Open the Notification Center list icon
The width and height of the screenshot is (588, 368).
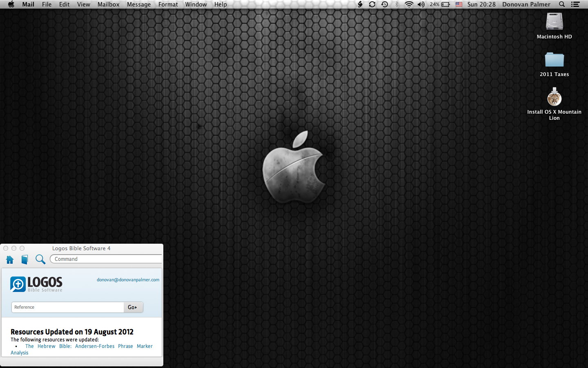tap(575, 4)
